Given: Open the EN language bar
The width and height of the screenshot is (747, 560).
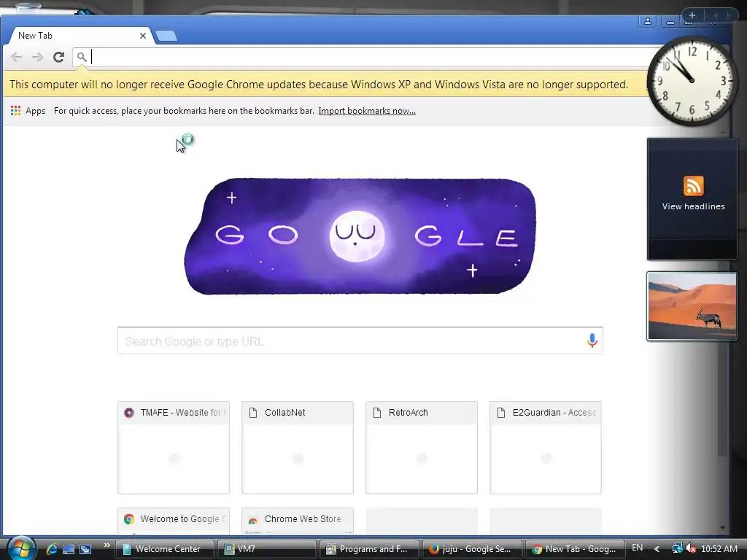Looking at the screenshot, I should [637, 548].
